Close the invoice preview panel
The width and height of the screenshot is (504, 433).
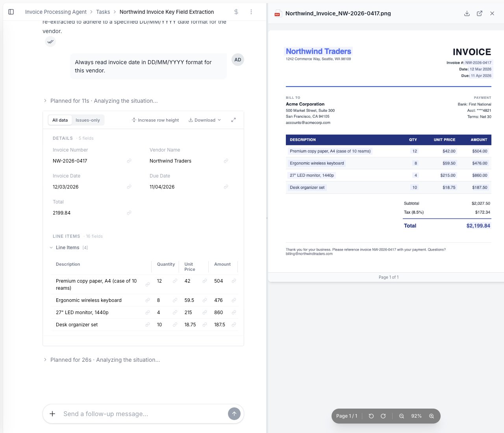(492, 13)
